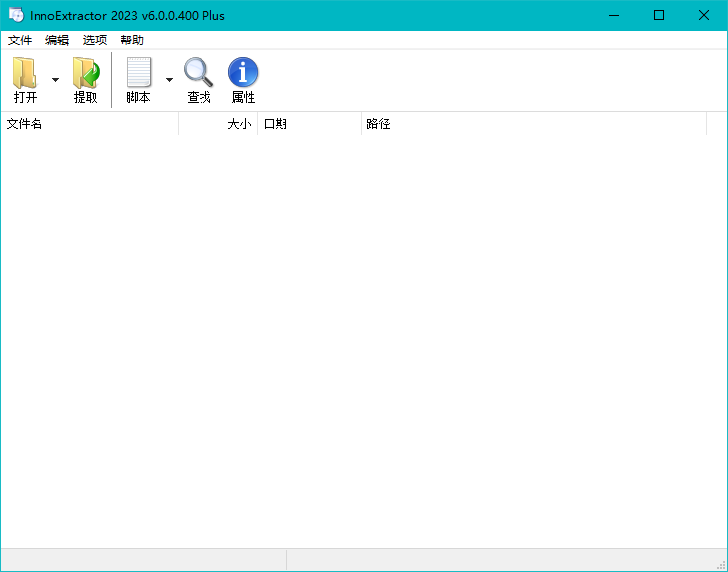Click the status bar resize grip
Viewport: 728px width, 572px height.
[x=721, y=565]
